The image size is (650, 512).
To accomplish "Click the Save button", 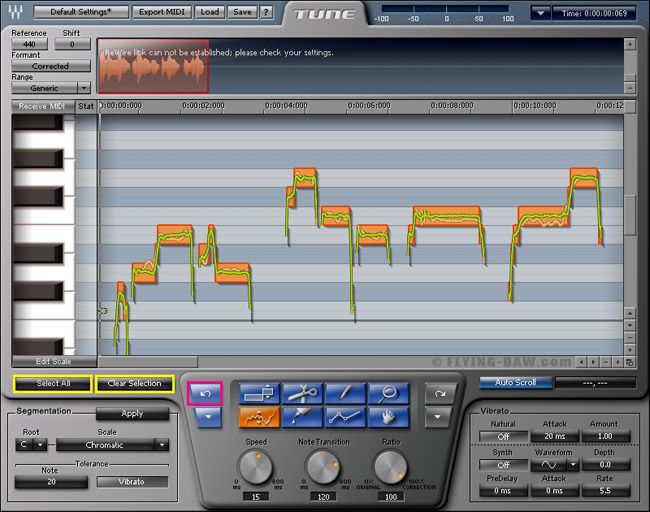I will (x=242, y=12).
